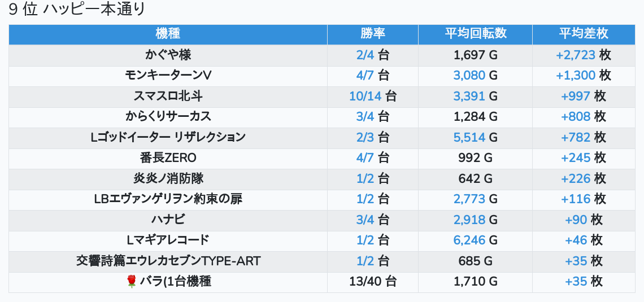Click the +997 difference link
The width and height of the screenshot is (644, 302).
click(575, 96)
